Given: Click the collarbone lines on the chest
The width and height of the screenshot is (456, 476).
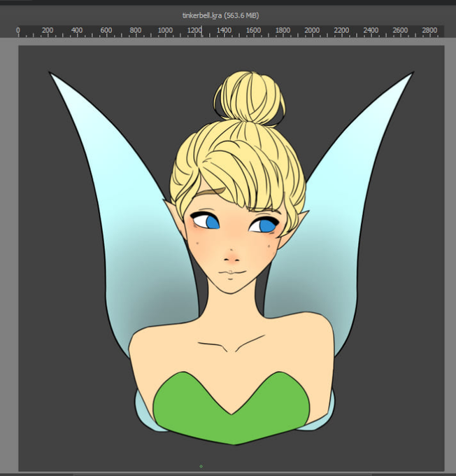Looking at the screenshot, I should [231, 344].
